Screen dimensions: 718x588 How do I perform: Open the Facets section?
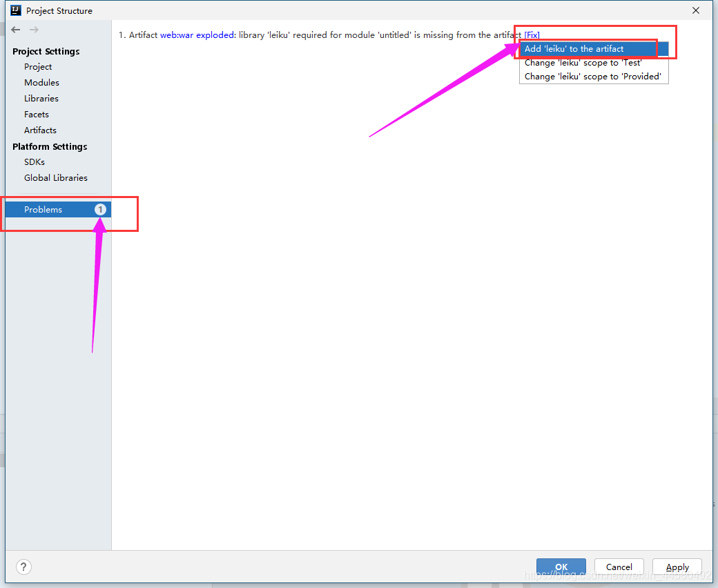[37, 115]
